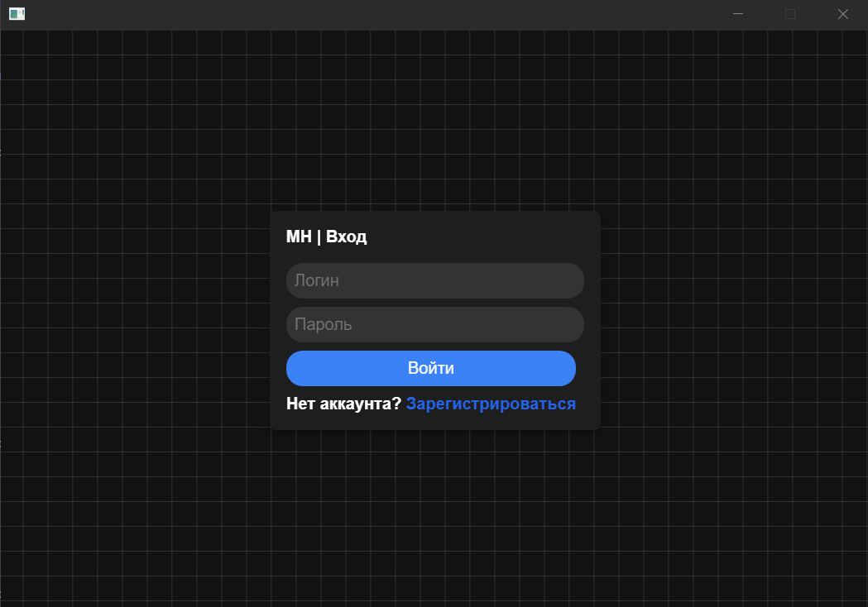The image size is (868, 607).
Task: Open window system menu via title icon
Action: 17,14
